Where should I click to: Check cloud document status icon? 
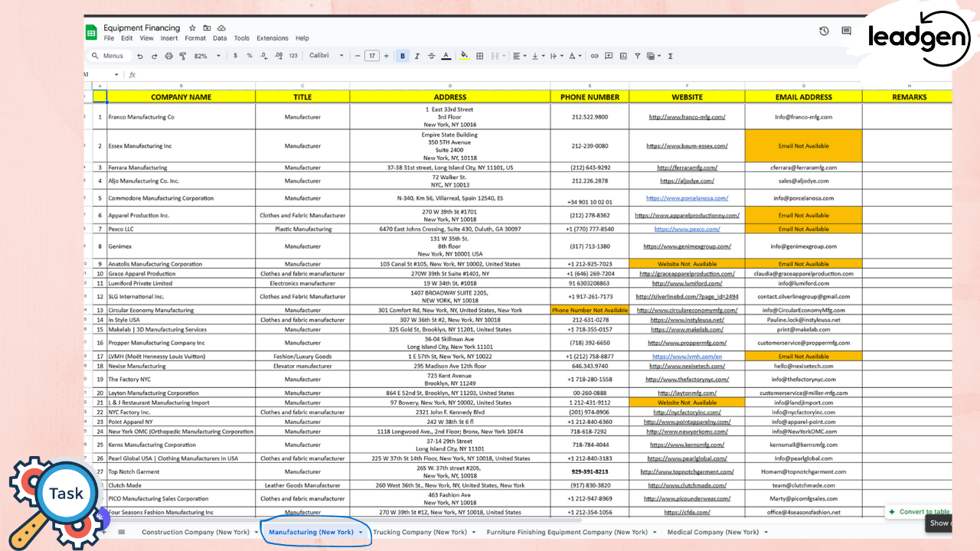(221, 28)
